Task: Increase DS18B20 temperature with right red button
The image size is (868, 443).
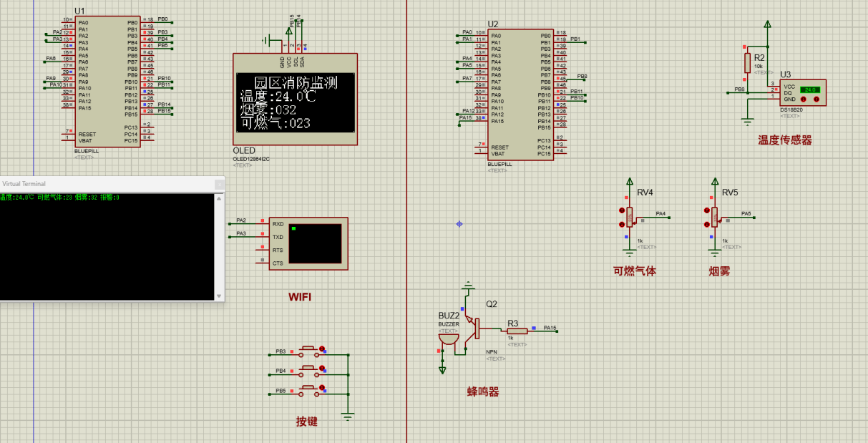Action: [816, 99]
